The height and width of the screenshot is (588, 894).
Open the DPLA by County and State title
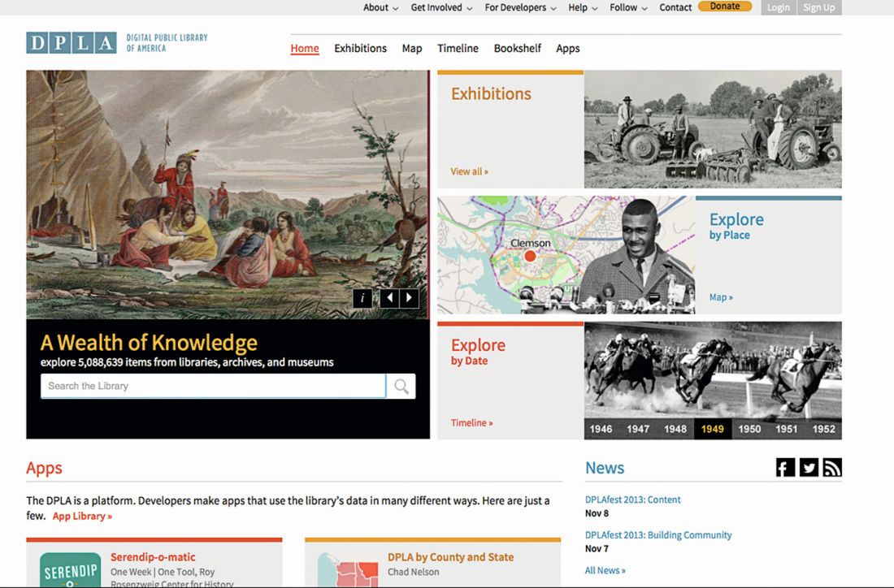450,557
